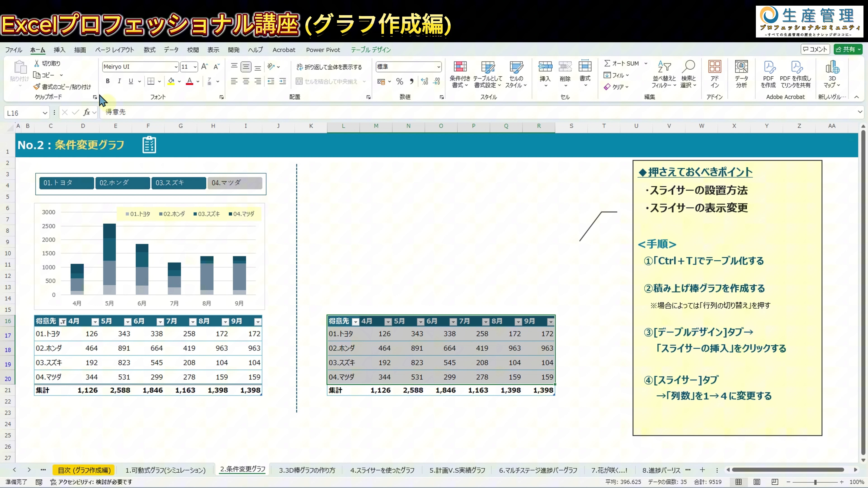The image size is (868, 488).
Task: Open Sort & Filter (並べ替えとフィルター)
Action: coord(664,74)
